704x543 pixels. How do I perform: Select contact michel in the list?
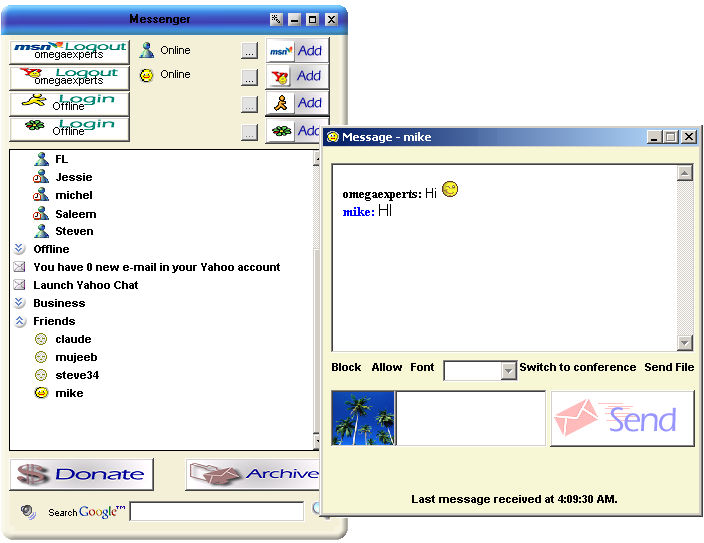(74, 195)
